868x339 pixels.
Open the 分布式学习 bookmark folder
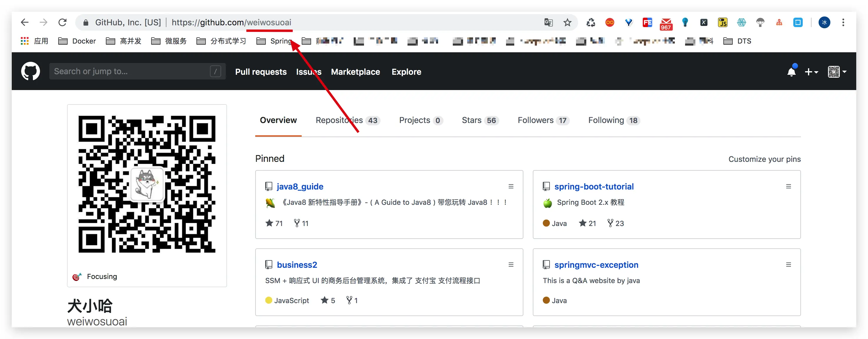[x=221, y=41]
